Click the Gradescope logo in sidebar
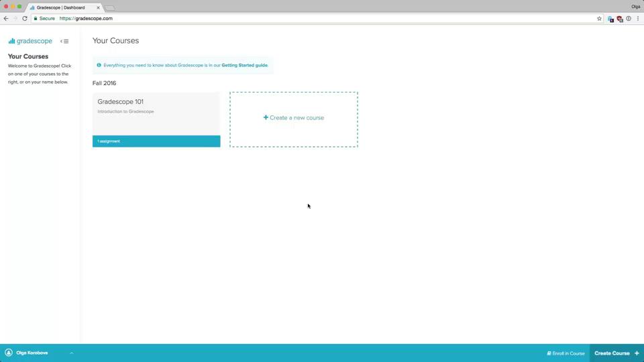644x362 pixels. (30, 41)
